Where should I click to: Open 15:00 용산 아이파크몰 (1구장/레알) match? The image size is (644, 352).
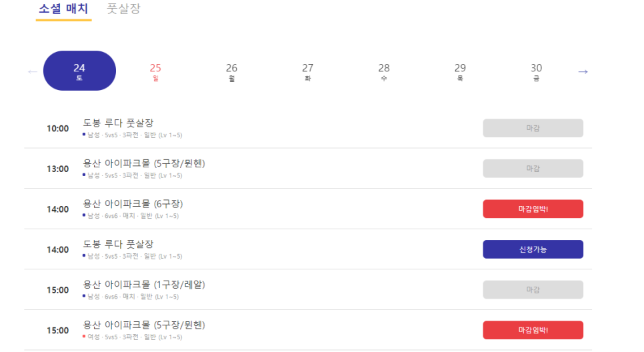[144, 285]
